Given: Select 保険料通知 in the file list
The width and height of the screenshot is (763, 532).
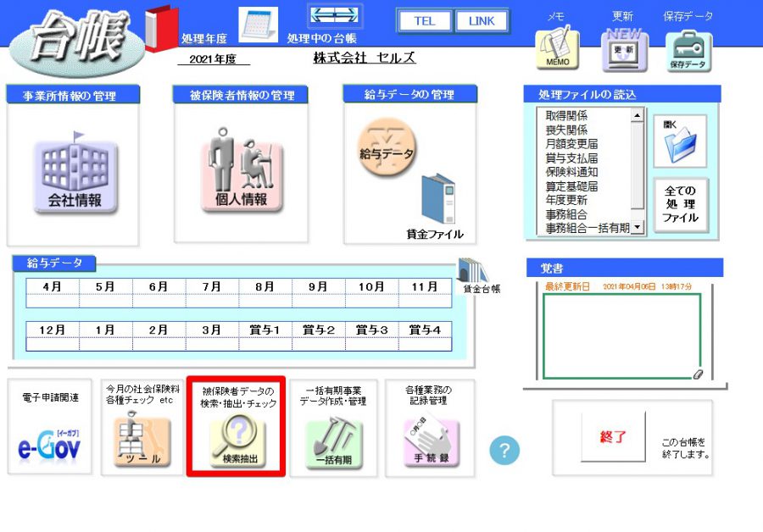Looking at the screenshot, I should [x=571, y=172].
